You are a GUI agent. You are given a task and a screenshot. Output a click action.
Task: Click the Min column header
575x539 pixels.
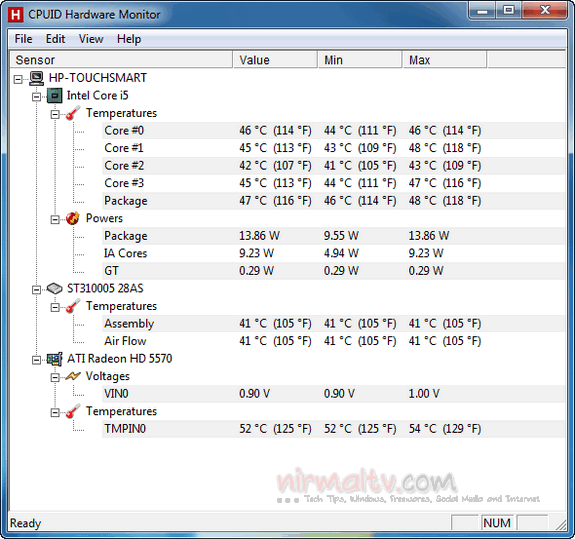360,60
